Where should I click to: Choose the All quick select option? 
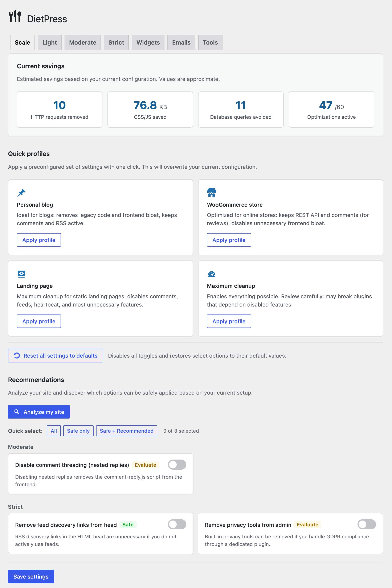(54, 431)
